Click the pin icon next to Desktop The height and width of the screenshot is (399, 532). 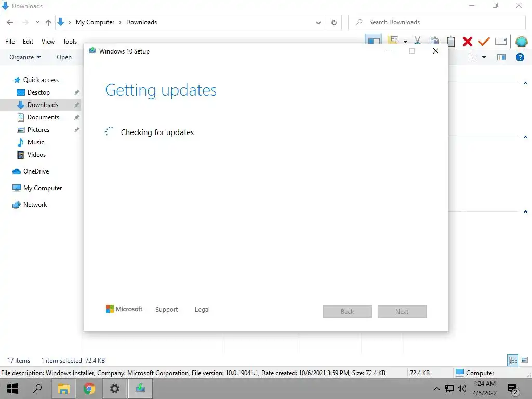(77, 92)
